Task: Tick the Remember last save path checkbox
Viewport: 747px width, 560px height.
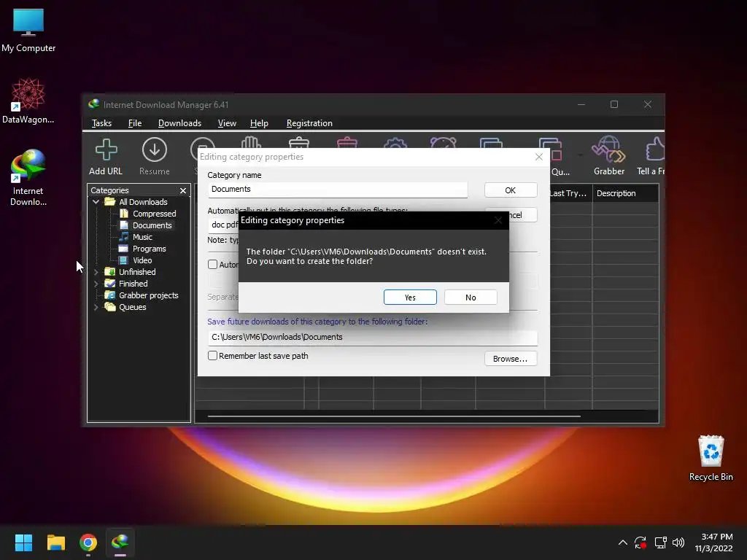Action: (x=213, y=356)
